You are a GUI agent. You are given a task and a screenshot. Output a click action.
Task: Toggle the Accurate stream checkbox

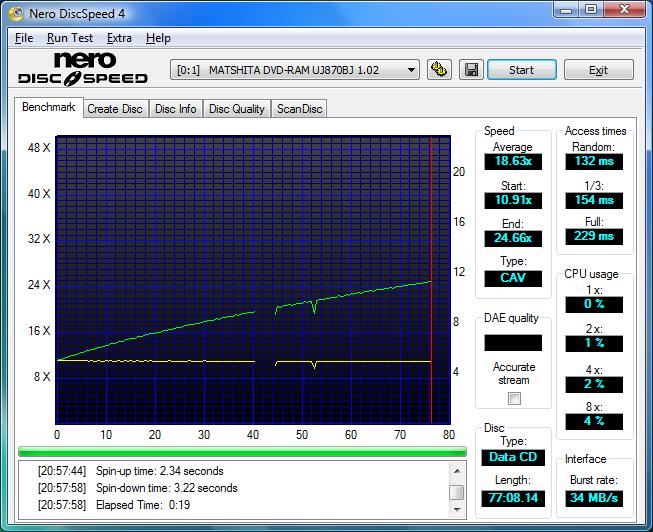tap(514, 398)
